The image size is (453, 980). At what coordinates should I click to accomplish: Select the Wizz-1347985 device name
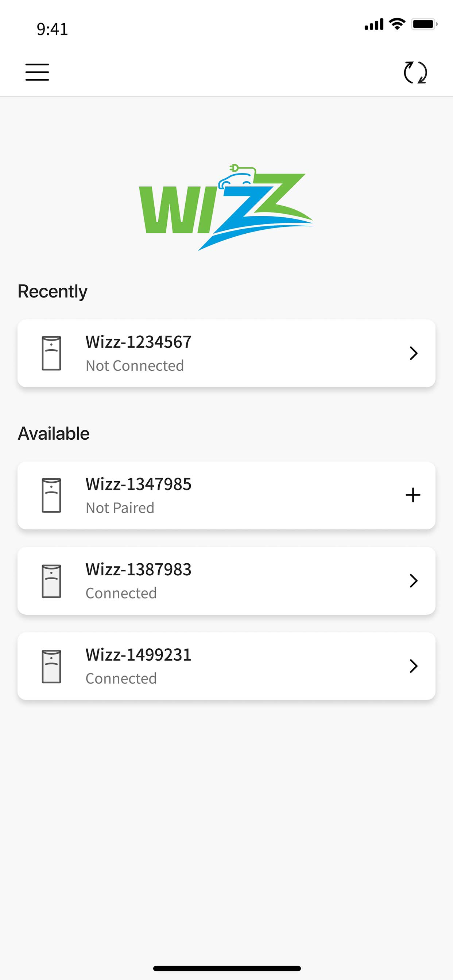tap(139, 484)
